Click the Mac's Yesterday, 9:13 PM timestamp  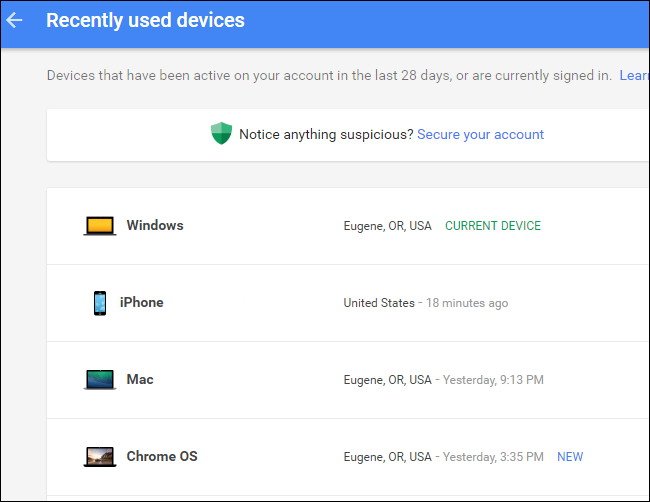point(495,380)
